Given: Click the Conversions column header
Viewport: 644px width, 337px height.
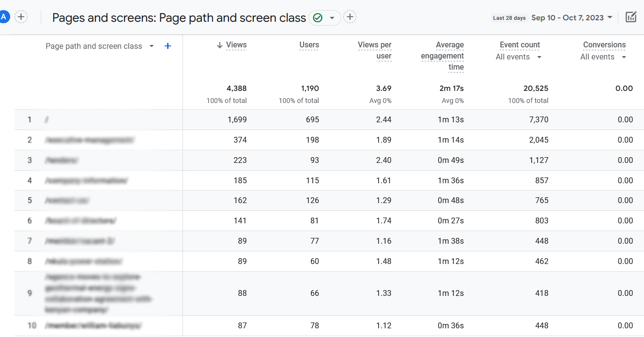Looking at the screenshot, I should point(604,45).
